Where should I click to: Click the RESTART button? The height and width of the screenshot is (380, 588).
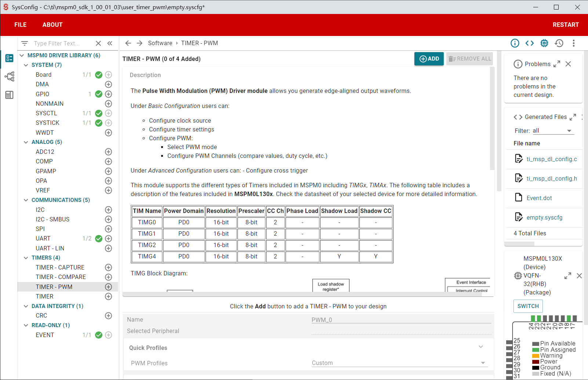[566, 25]
